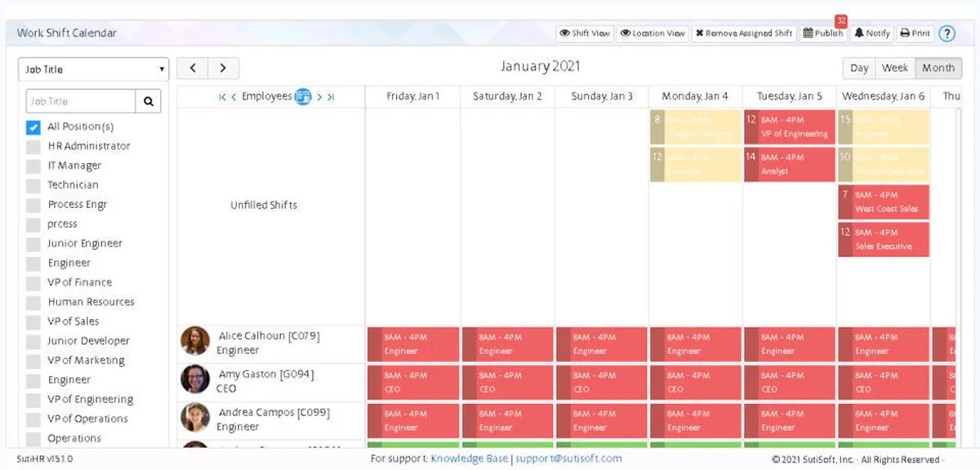Go to next page of employees
The width and height of the screenshot is (980, 470).
[319, 97]
